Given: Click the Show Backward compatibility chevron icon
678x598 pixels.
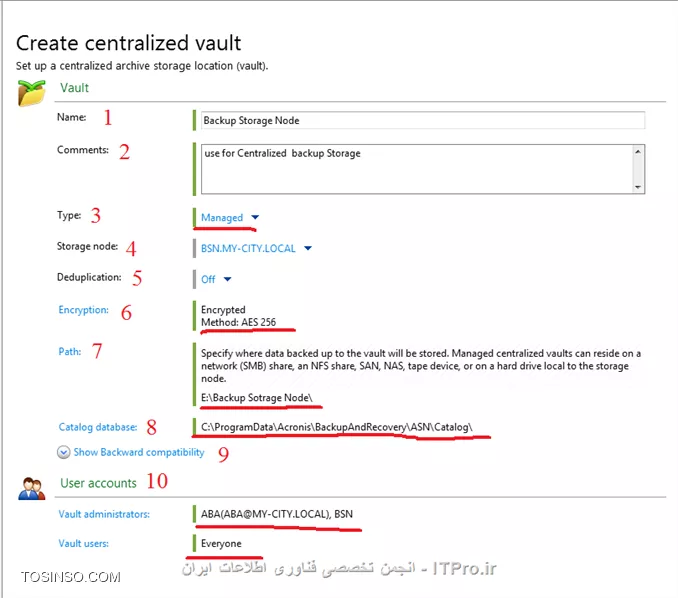Looking at the screenshot, I should [64, 452].
